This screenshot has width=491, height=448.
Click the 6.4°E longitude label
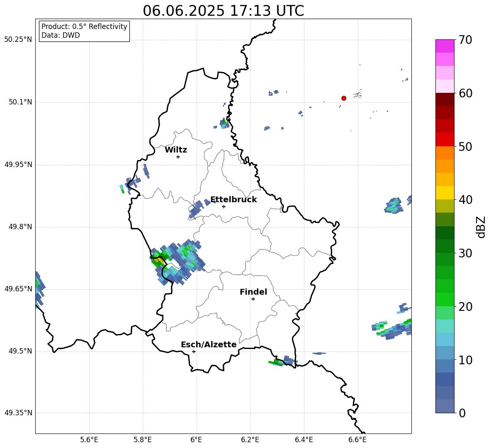coord(304,440)
